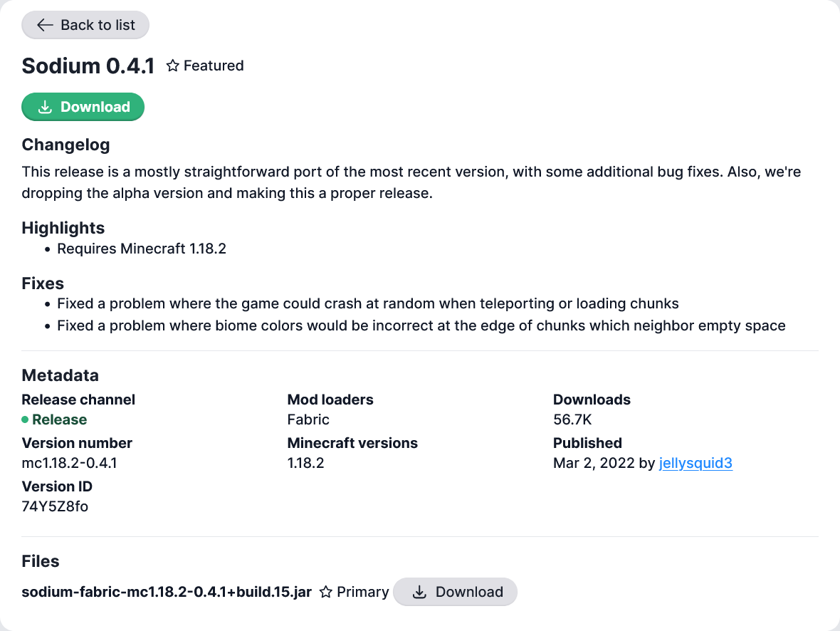Click the green Release channel dot
The width and height of the screenshot is (840, 631).
(26, 419)
